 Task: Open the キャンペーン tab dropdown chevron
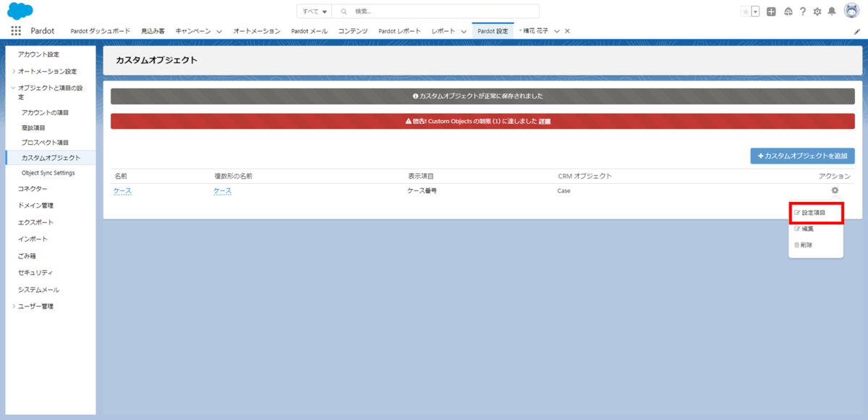point(219,31)
